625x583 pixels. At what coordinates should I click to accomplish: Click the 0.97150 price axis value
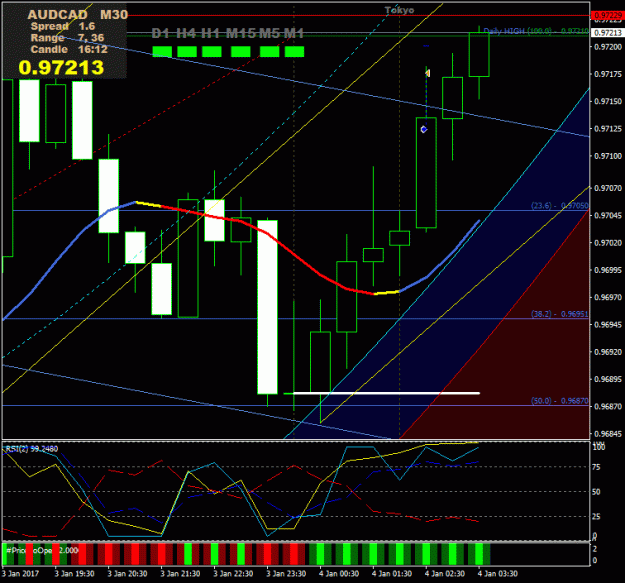pos(607,101)
